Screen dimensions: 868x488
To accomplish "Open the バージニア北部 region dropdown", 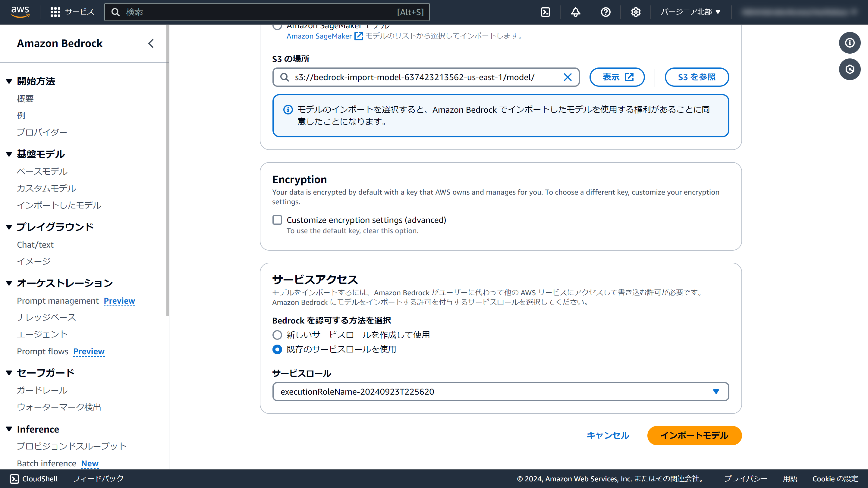I will click(x=690, y=12).
